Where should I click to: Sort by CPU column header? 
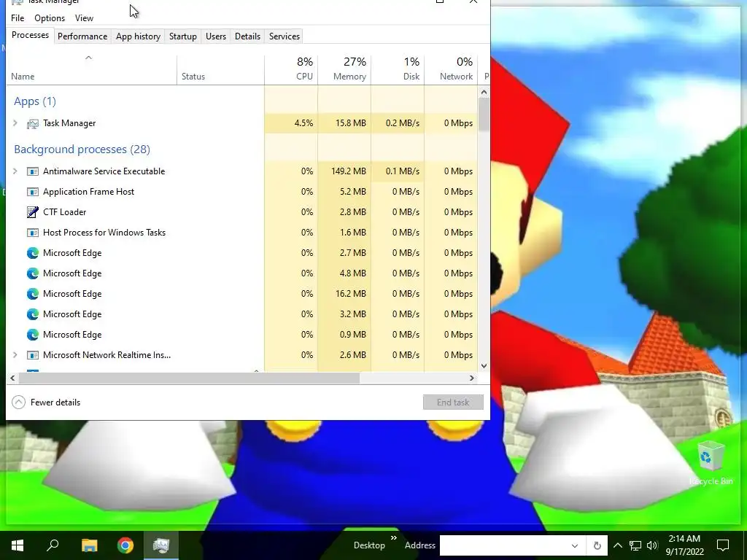click(291, 70)
